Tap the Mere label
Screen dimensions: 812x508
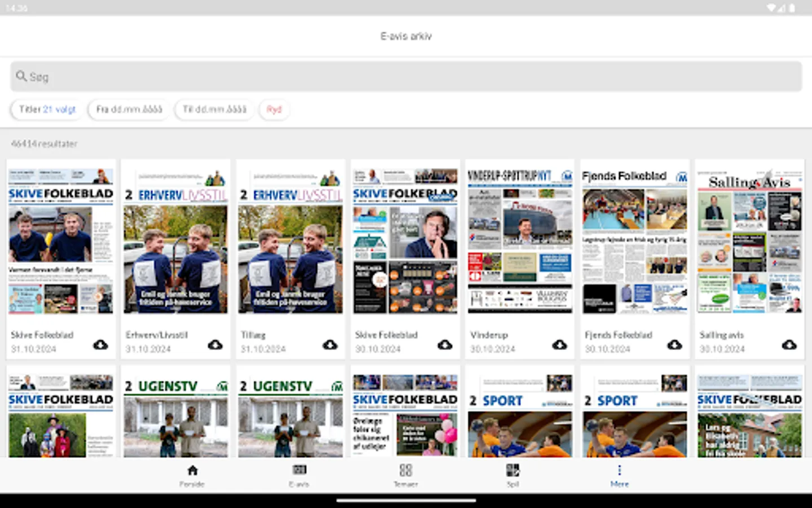coord(619,484)
